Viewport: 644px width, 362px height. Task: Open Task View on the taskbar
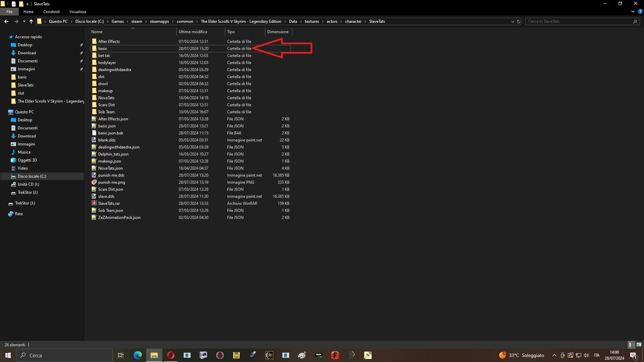[x=121, y=355]
